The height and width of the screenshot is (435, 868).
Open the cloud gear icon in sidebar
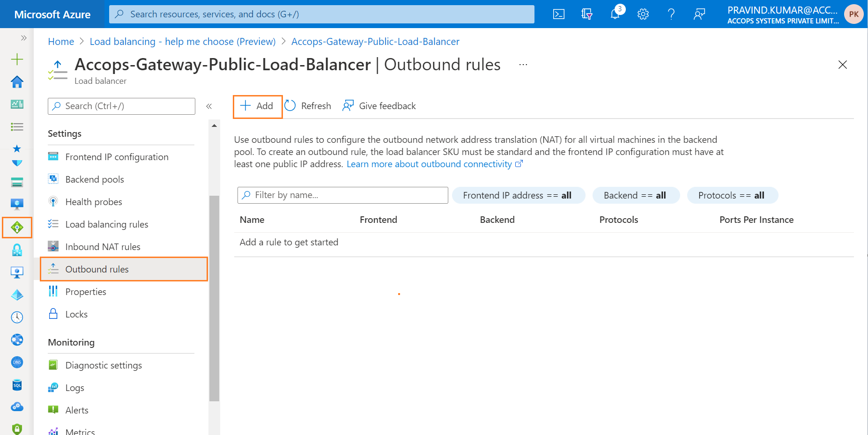(x=17, y=406)
